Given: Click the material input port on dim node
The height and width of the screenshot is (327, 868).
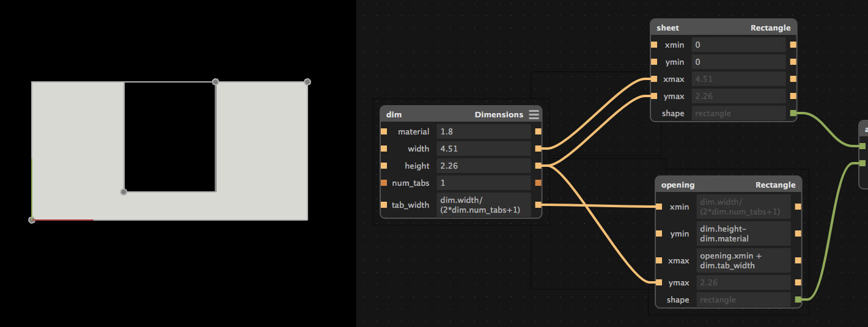Looking at the screenshot, I should (384, 131).
